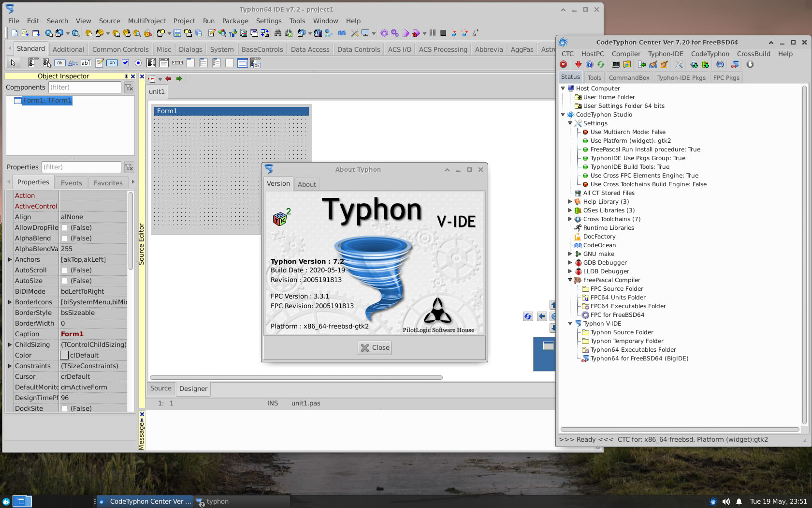
Task: Pick the TButton (Ok) component icon
Action: [60, 62]
